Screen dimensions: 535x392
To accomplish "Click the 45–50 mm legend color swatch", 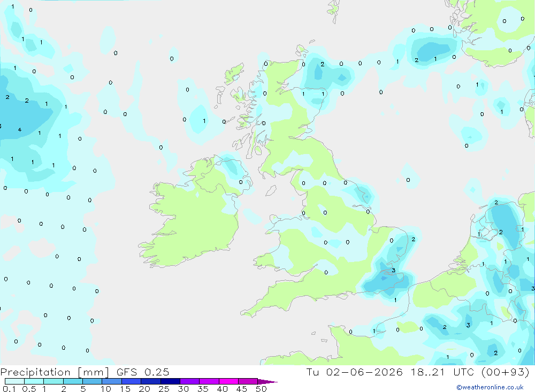I will click(248, 381).
